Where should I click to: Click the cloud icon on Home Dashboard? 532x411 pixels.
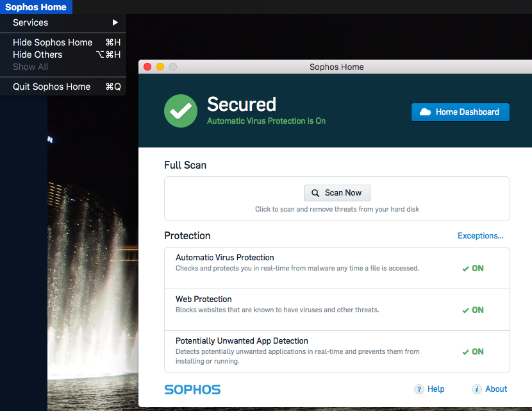pos(425,112)
